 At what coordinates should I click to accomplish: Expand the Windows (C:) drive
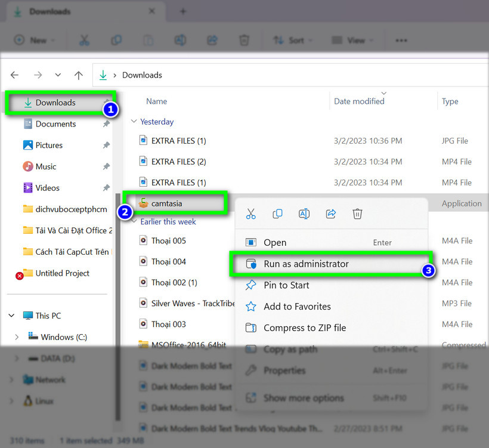[x=17, y=337]
